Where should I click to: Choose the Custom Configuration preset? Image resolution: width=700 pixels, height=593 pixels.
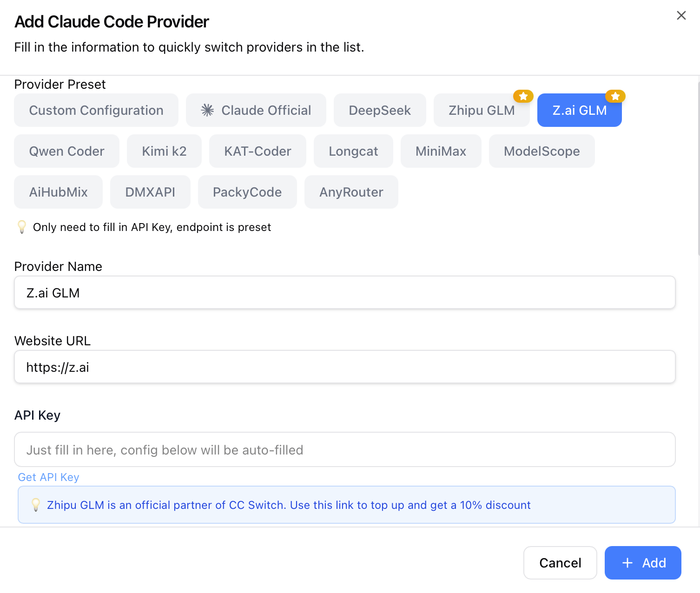[96, 110]
